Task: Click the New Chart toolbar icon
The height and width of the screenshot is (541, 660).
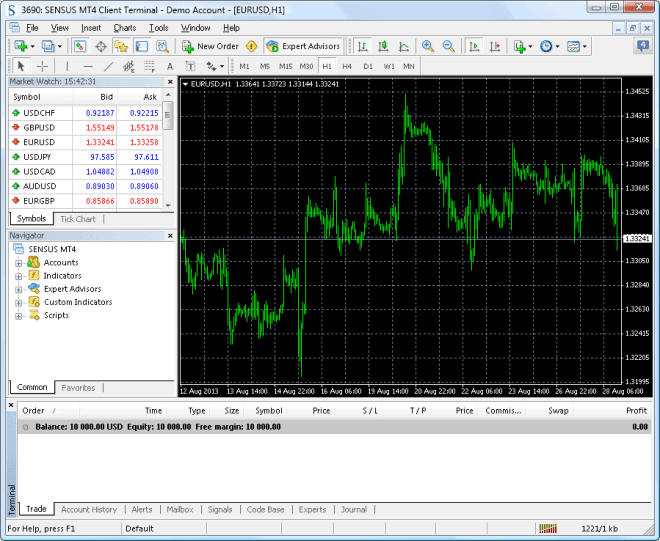Action: tap(20, 46)
